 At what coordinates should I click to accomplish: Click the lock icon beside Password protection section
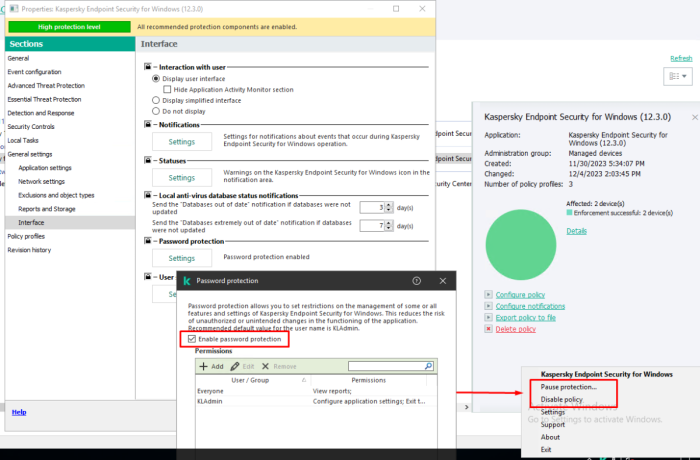[147, 241]
